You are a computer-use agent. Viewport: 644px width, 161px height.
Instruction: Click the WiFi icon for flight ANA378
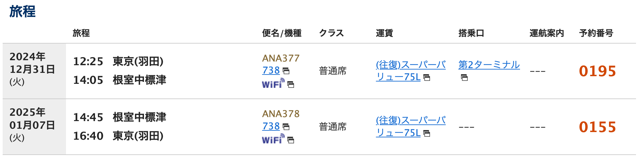click(273, 139)
